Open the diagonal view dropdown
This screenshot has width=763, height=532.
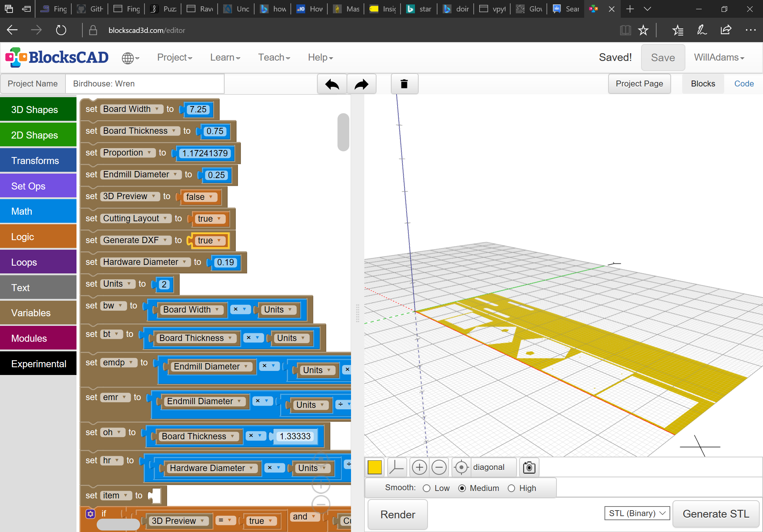coord(494,467)
